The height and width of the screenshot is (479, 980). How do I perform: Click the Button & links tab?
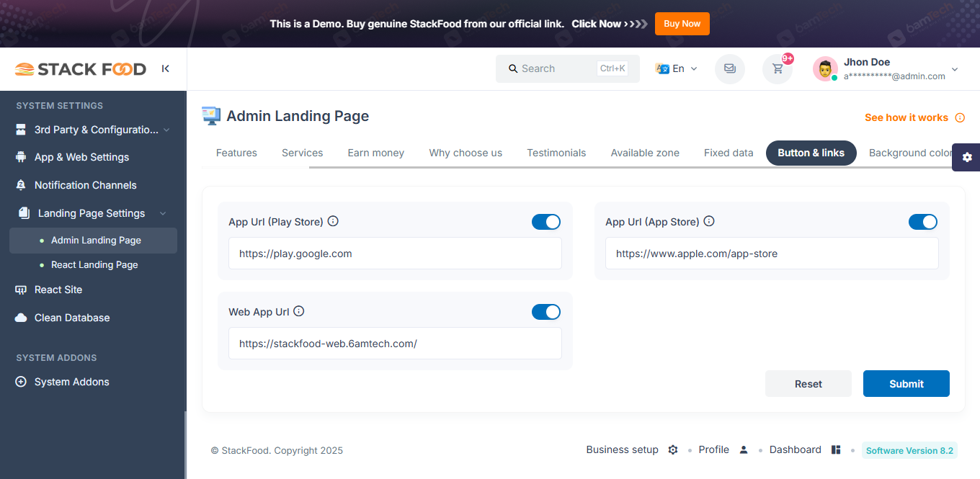[811, 153]
